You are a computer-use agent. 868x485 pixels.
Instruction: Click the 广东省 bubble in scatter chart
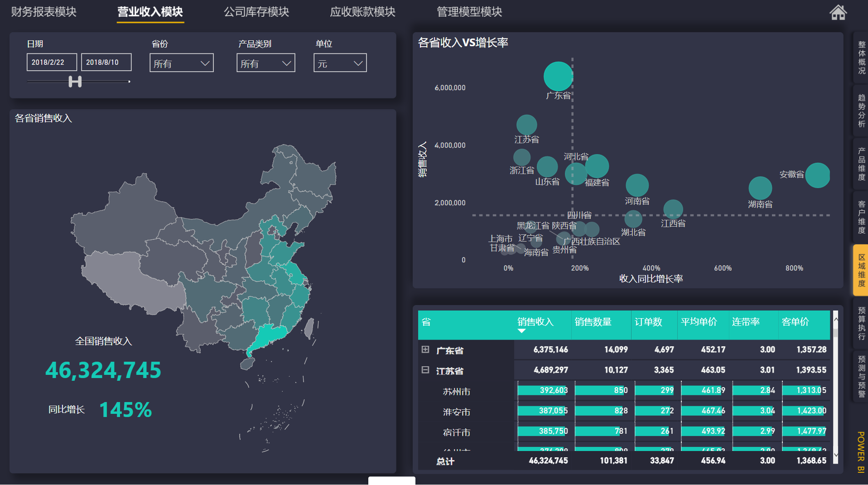pyautogui.click(x=558, y=76)
